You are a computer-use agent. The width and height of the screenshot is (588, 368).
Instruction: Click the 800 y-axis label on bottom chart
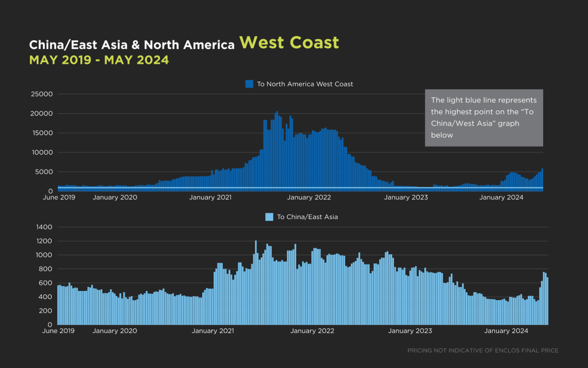click(46, 269)
